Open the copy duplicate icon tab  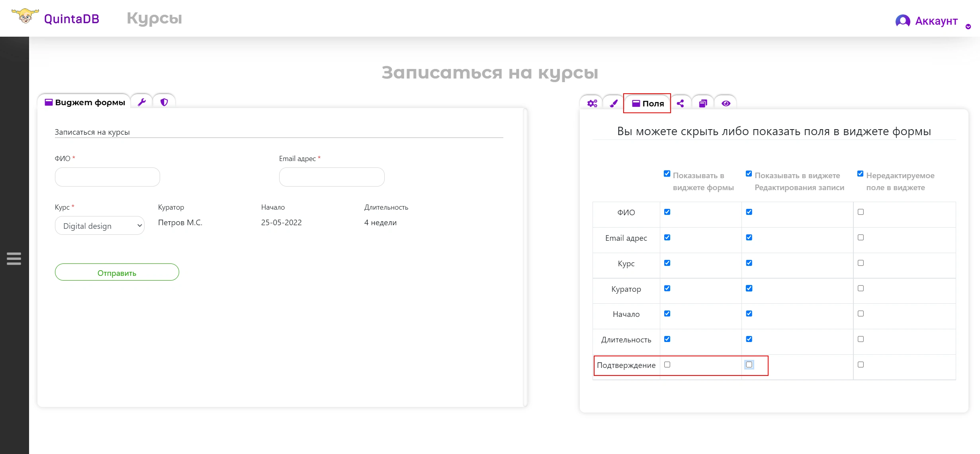[x=703, y=104]
